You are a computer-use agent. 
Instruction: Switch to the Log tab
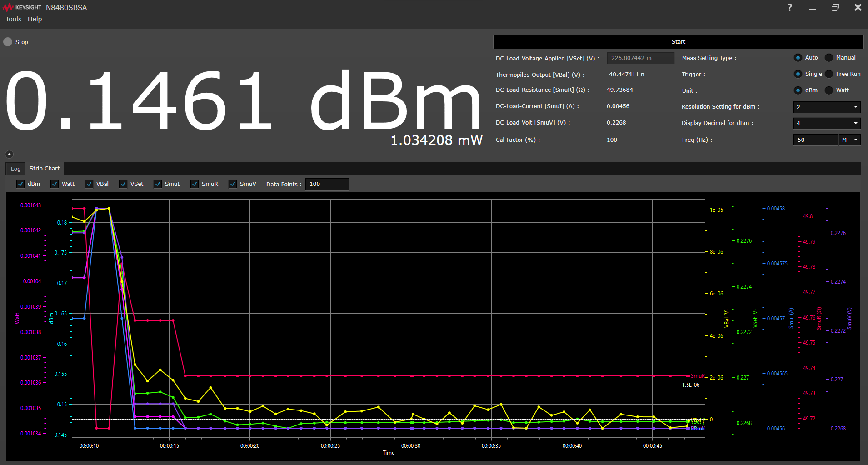[16, 169]
